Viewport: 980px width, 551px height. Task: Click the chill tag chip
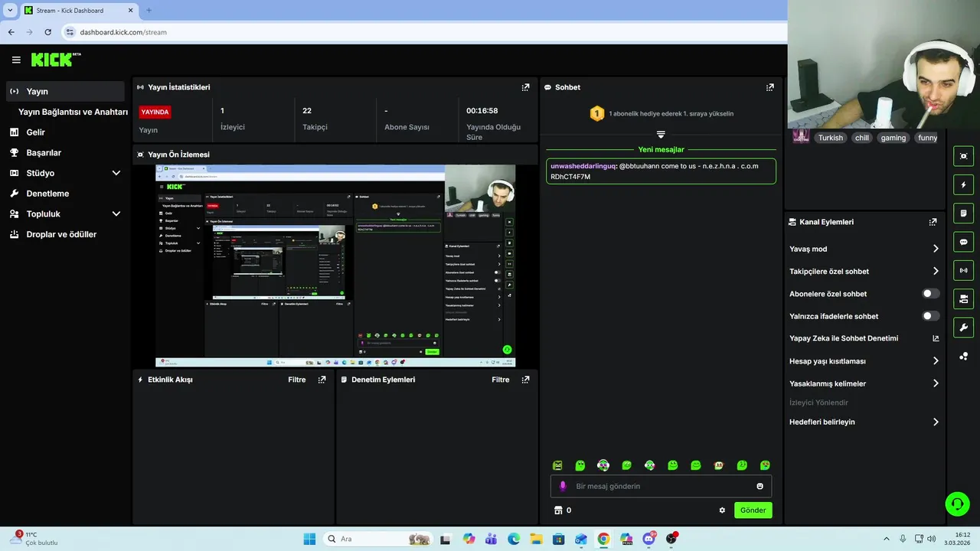point(862,138)
